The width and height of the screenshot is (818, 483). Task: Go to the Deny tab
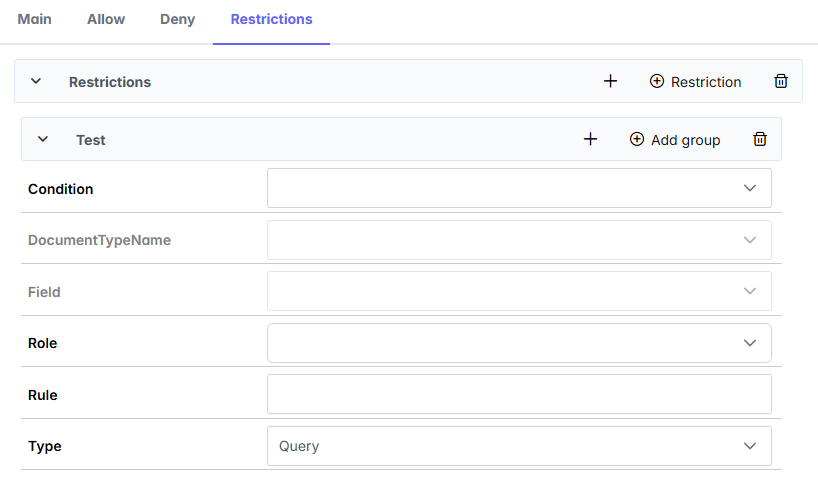pos(178,19)
